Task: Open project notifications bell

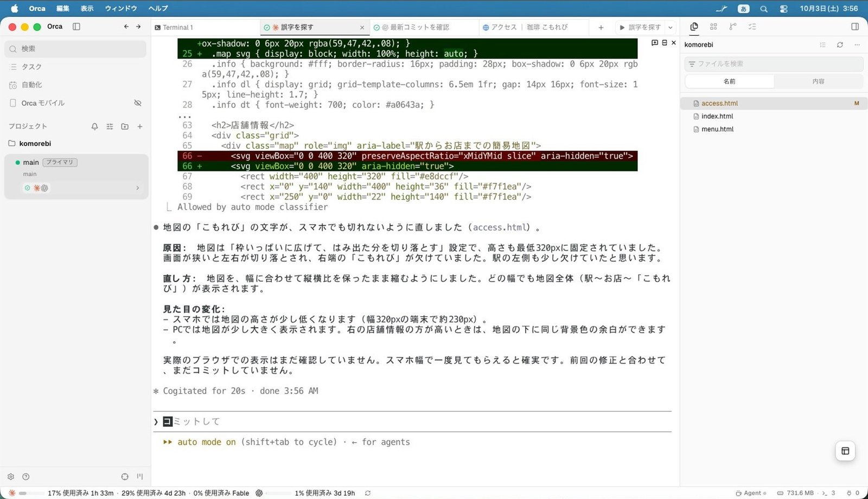Action: coord(95,126)
